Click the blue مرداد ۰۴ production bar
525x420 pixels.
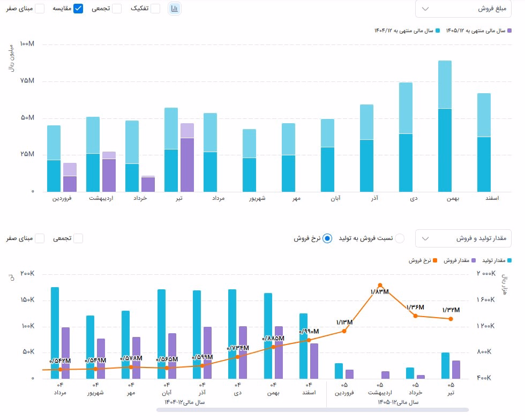point(55,333)
